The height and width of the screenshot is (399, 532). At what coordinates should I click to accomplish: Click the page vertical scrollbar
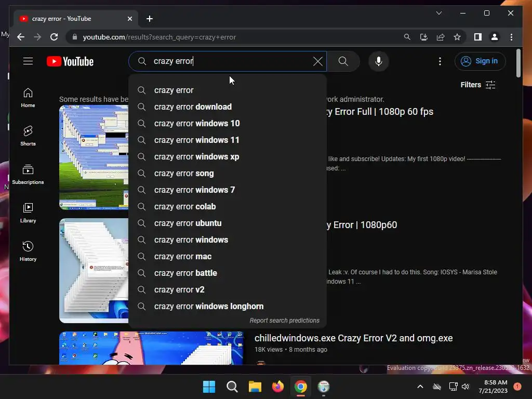[x=518, y=63]
